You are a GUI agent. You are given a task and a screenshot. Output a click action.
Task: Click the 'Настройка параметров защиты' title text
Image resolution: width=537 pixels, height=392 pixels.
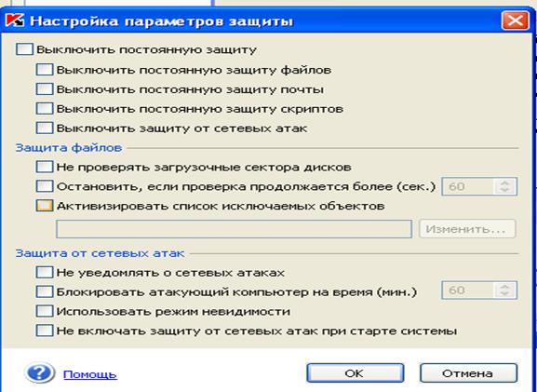162,20
